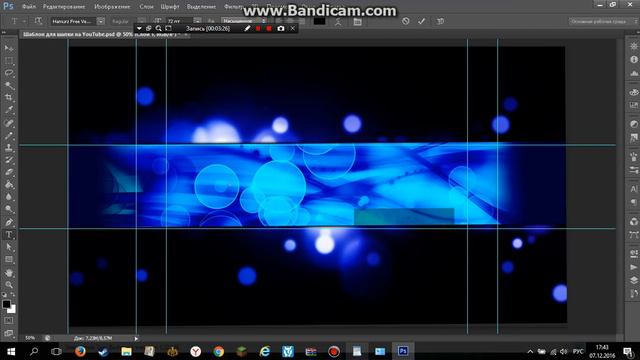640x360 pixels.
Task: Select the Blur tool
Action: (x=9, y=197)
